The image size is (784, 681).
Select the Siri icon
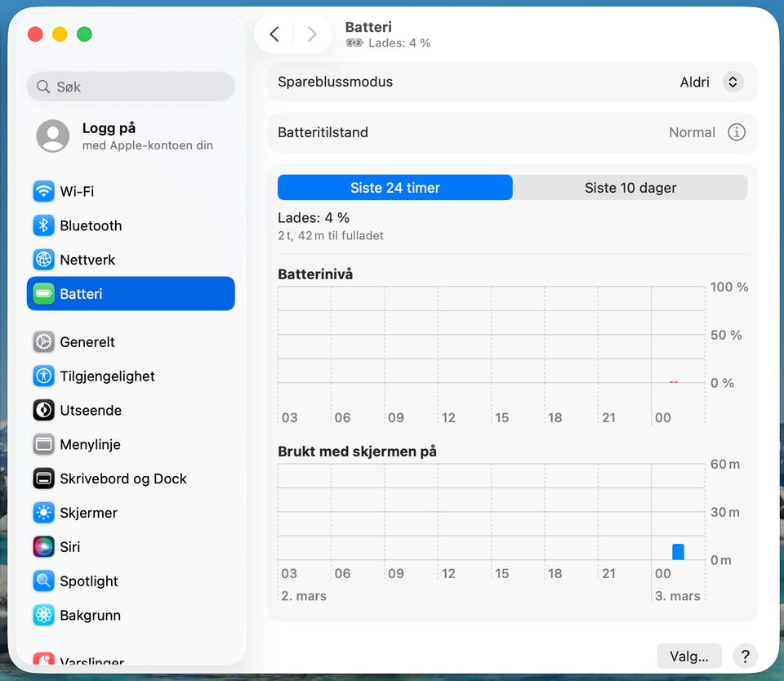coord(43,548)
